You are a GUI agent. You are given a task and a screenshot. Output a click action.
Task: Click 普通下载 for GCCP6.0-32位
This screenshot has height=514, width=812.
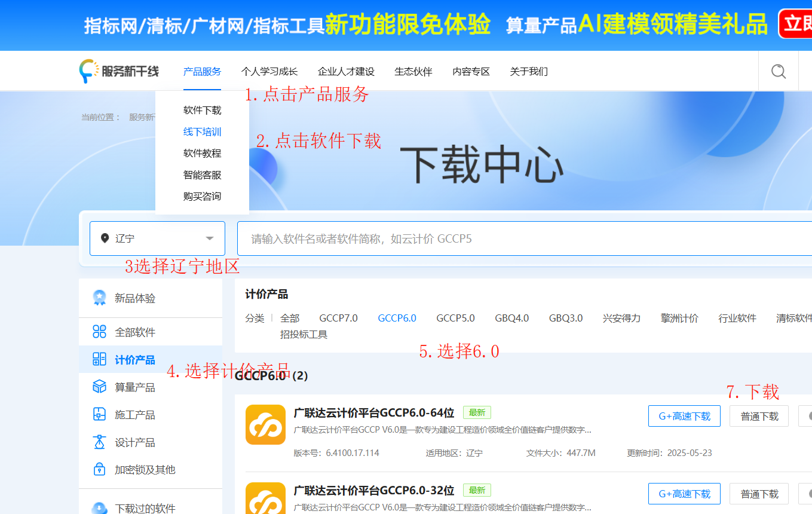point(759,494)
